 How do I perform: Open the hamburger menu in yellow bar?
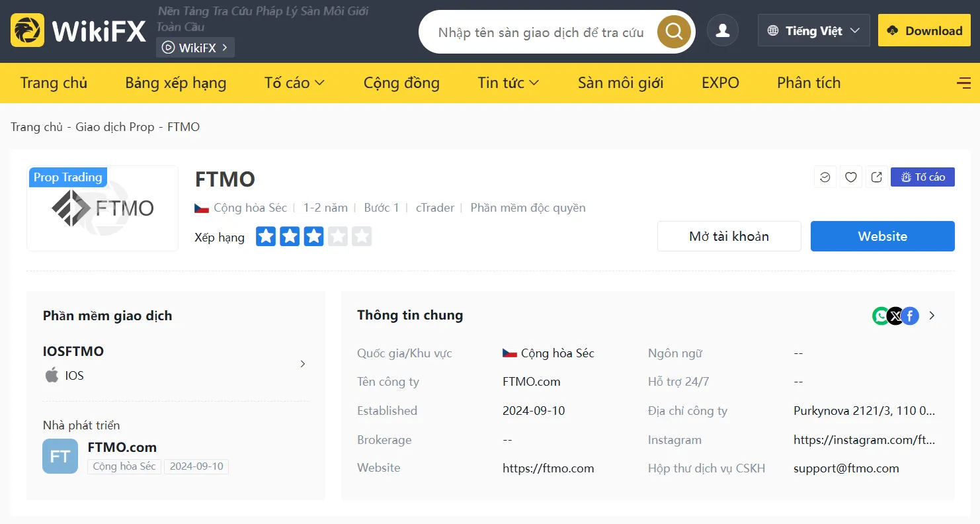pyautogui.click(x=963, y=83)
